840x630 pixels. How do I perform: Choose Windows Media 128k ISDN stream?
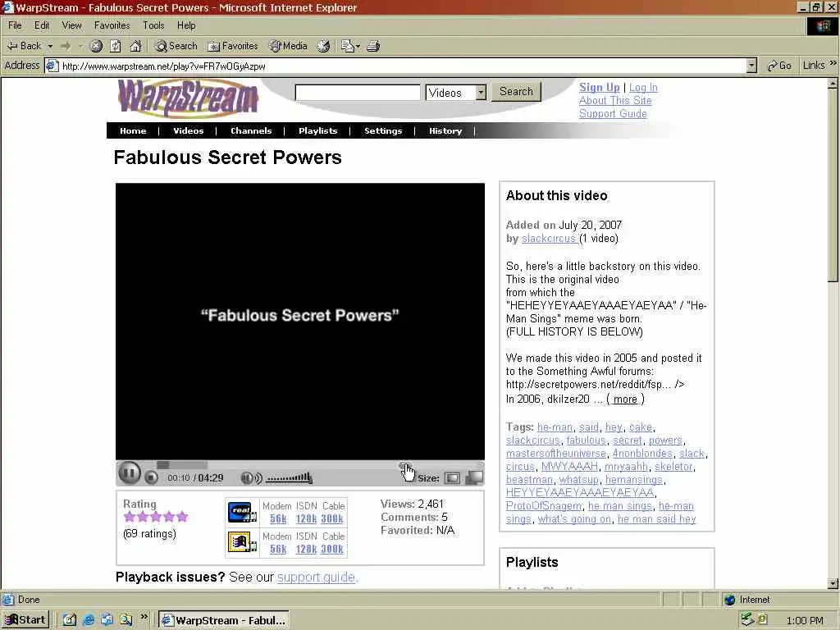tap(306, 549)
